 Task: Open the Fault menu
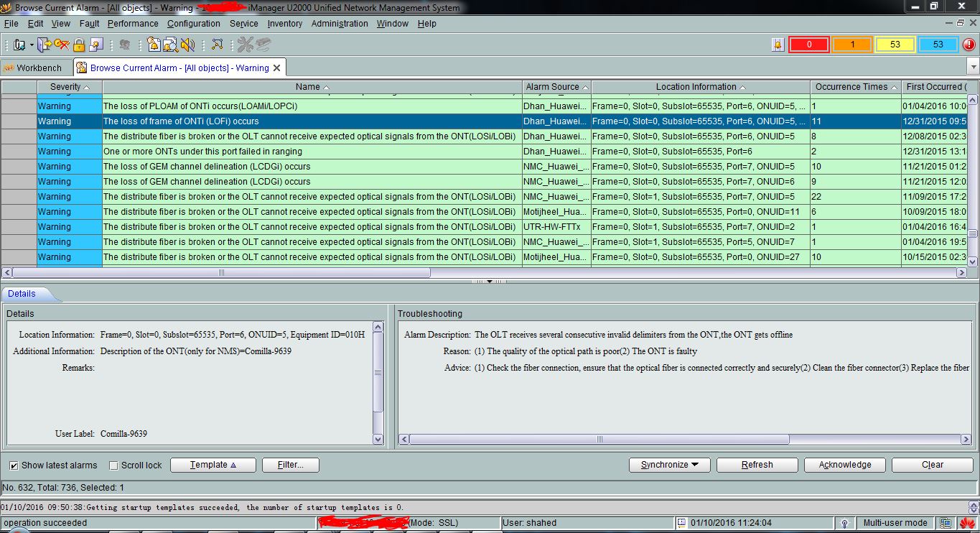click(x=89, y=24)
